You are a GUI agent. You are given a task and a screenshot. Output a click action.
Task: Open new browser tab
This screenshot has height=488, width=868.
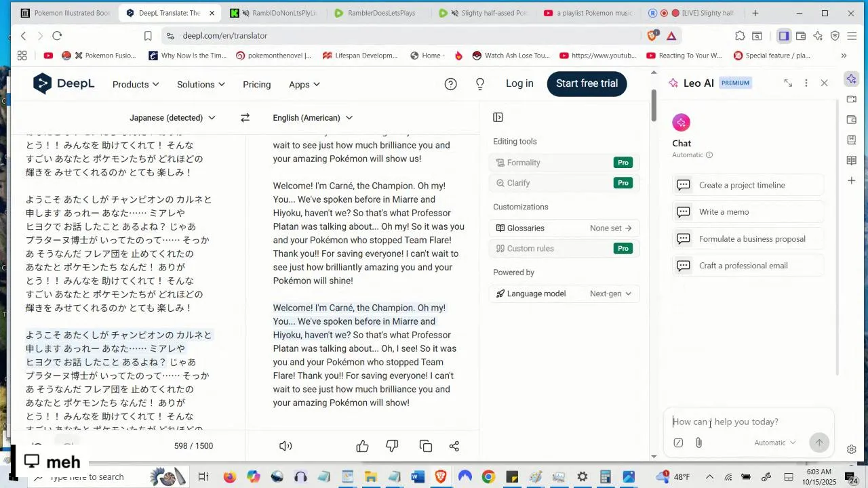(755, 13)
